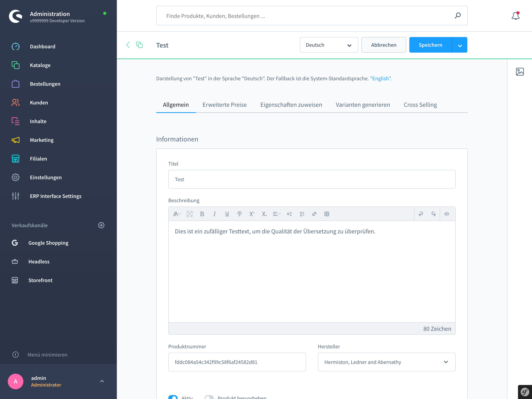Toggle strikethrough formatting in editor
532x399 pixels.
click(239, 214)
